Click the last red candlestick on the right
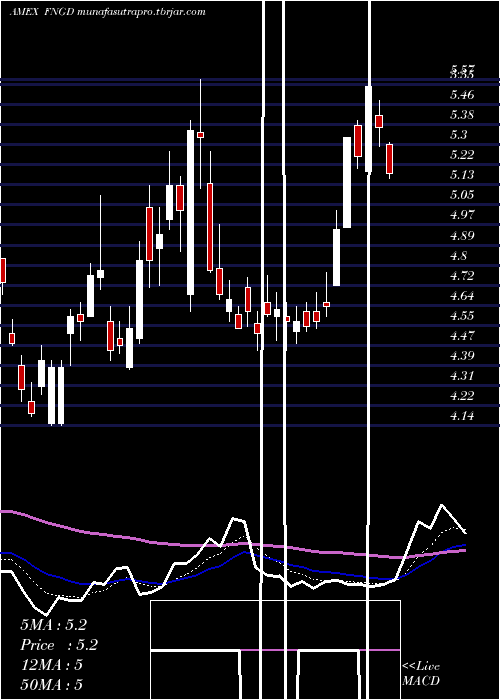This screenshot has height=700, width=500. pos(390,158)
